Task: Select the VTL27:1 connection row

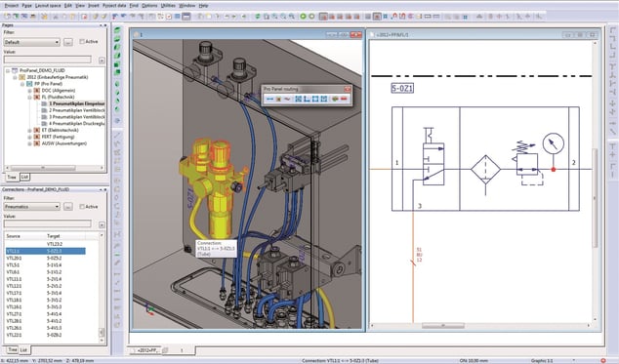Action: point(45,314)
